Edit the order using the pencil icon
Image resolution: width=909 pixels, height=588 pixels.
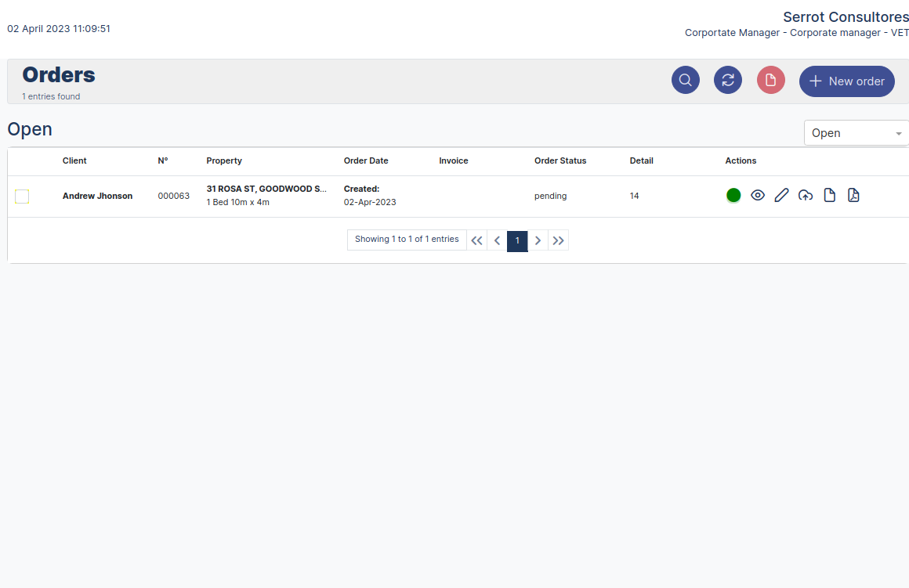[x=781, y=195]
